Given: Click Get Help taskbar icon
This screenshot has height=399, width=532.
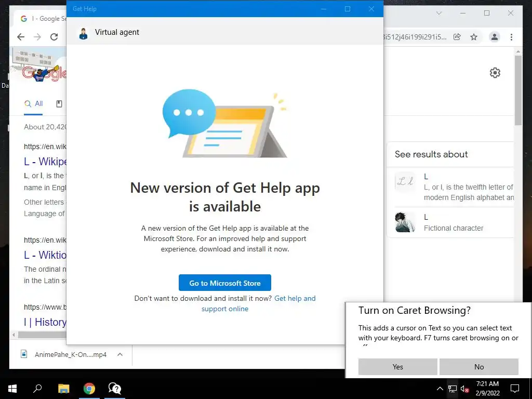Looking at the screenshot, I should click(115, 389).
